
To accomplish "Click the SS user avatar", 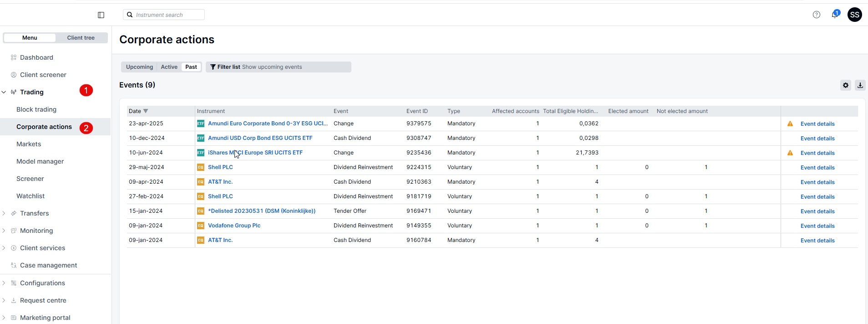I will (x=854, y=15).
